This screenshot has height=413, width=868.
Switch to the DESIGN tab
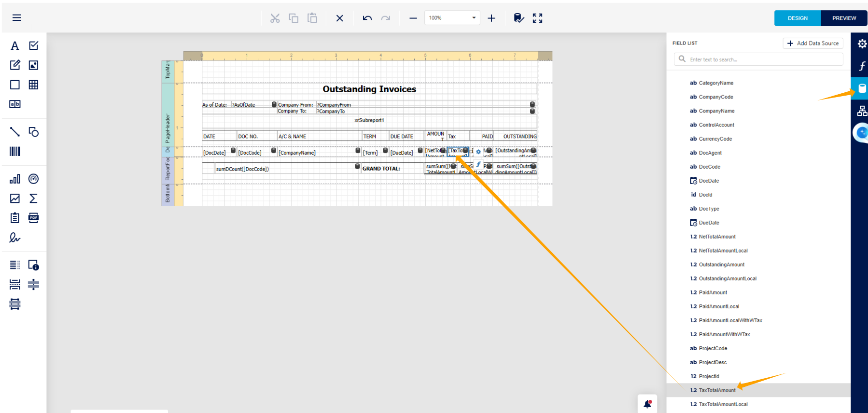click(798, 18)
